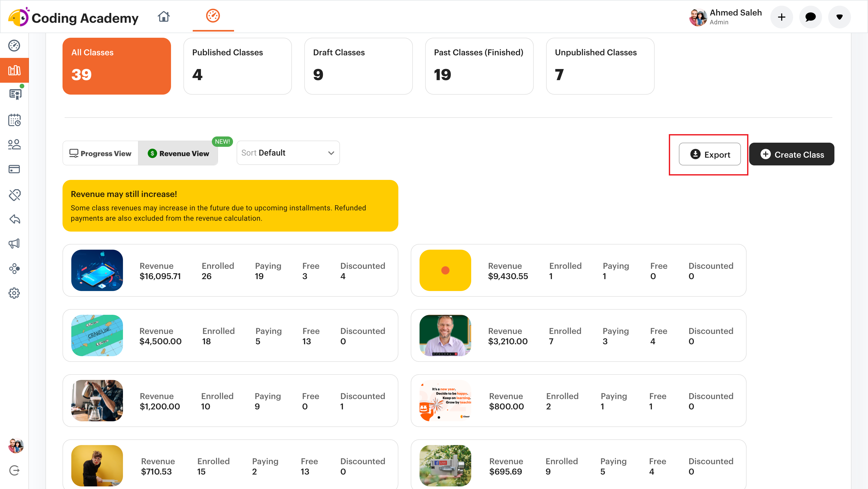Open the calendar schedule sidebar icon
This screenshot has width=868, height=489.
[x=14, y=120]
